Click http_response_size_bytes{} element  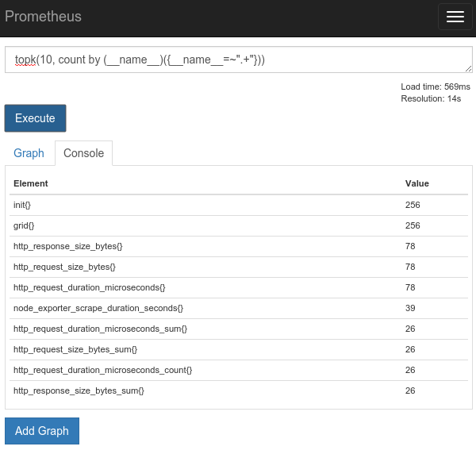click(x=68, y=246)
